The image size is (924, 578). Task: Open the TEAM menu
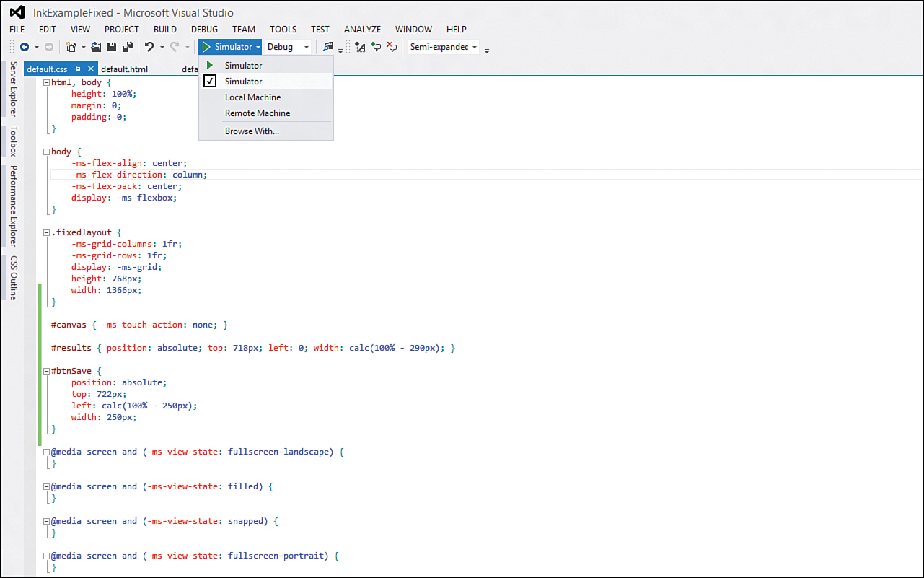point(244,30)
